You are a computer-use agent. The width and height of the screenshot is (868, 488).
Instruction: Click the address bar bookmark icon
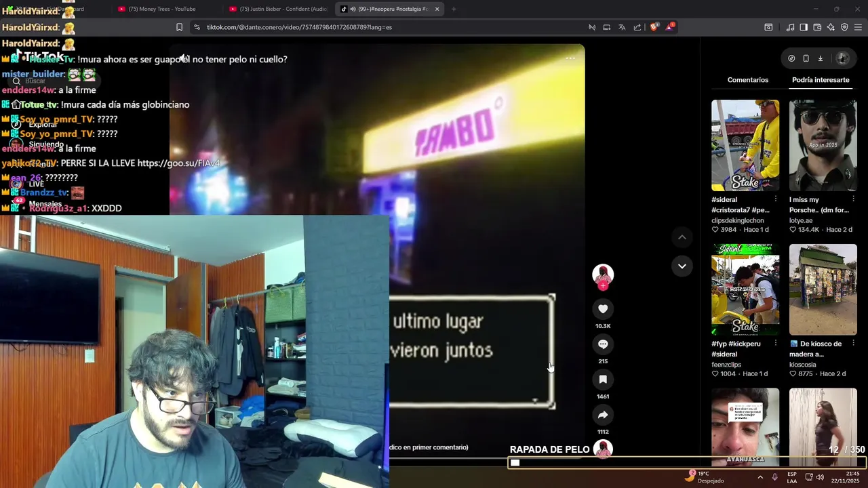point(179,27)
